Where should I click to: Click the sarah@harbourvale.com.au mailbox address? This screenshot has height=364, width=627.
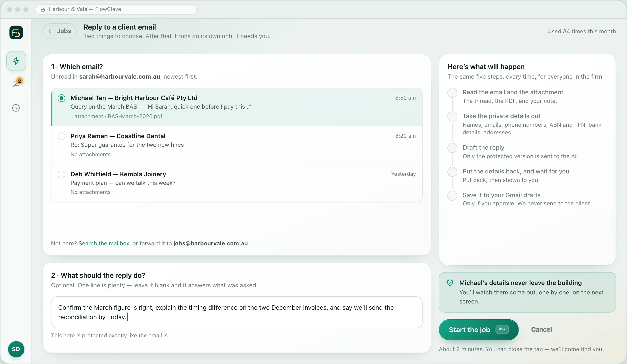coord(120,77)
